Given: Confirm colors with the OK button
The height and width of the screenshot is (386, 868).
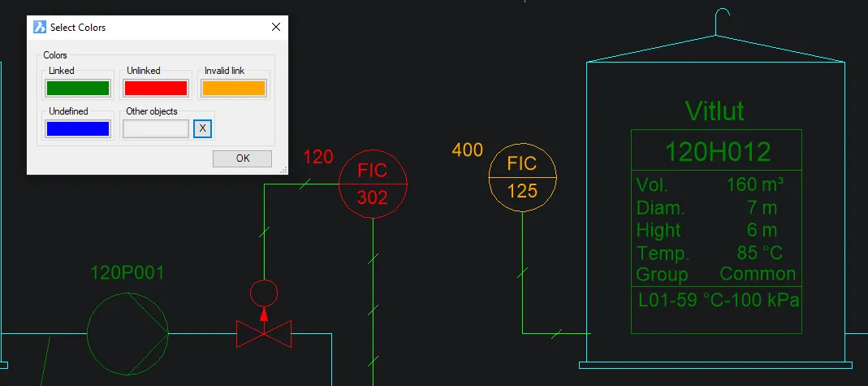Looking at the screenshot, I should click(243, 158).
